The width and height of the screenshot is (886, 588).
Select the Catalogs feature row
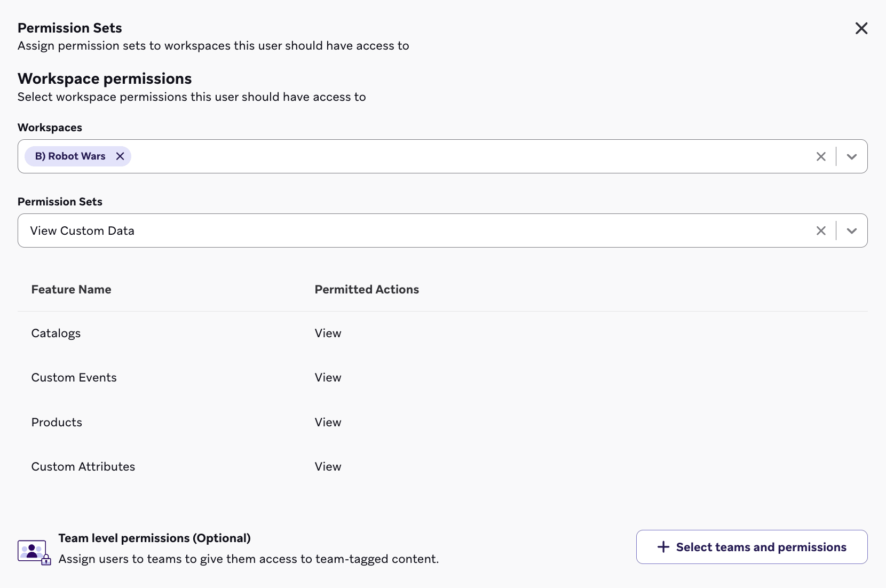tap(442, 333)
